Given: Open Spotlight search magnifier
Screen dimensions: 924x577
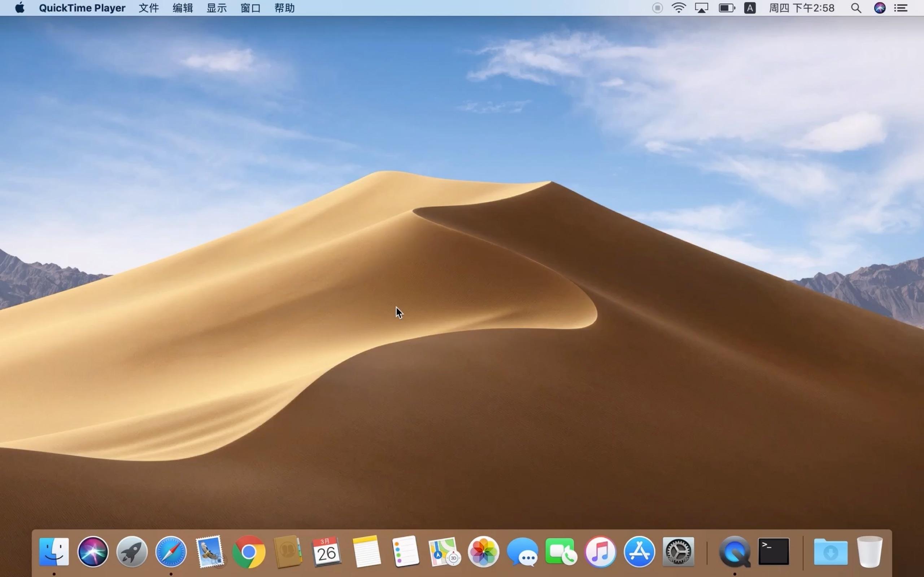Looking at the screenshot, I should pyautogui.click(x=856, y=8).
